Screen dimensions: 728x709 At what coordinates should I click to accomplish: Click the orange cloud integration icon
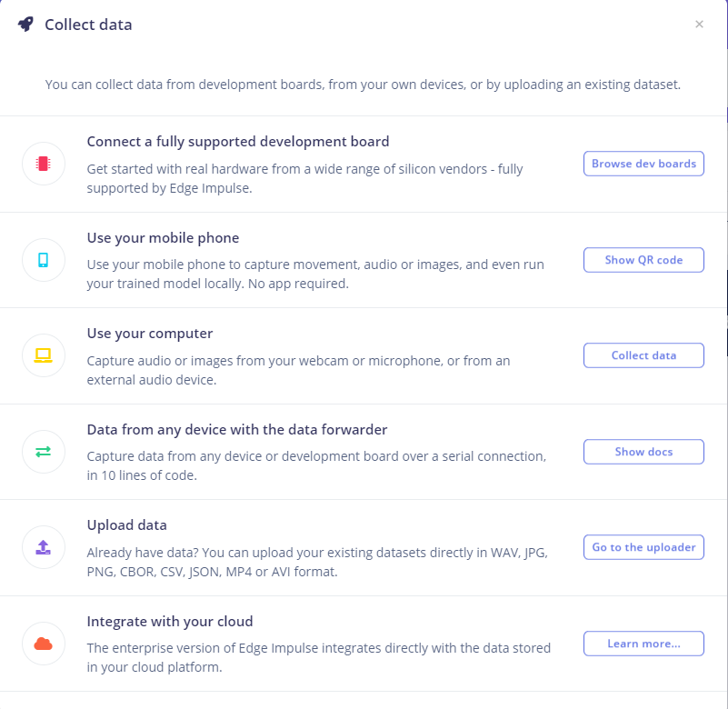[x=44, y=644]
